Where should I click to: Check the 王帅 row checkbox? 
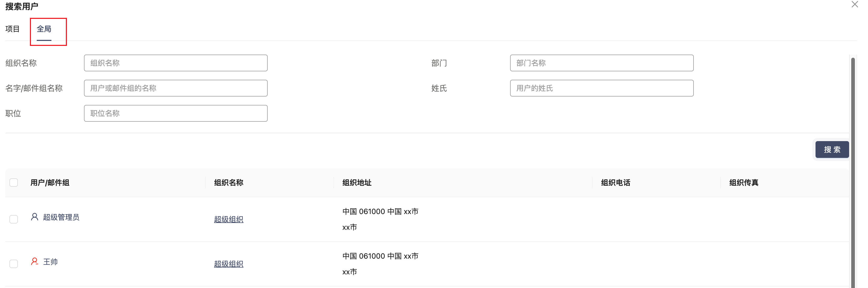tap(14, 264)
